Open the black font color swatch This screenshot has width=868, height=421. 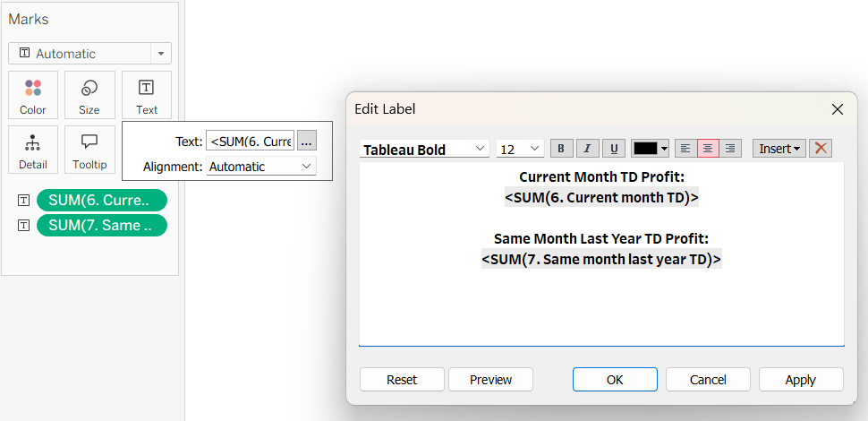[x=651, y=149]
